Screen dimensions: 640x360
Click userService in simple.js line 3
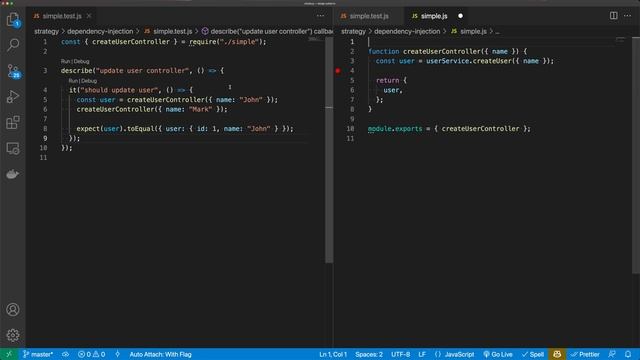(x=448, y=61)
